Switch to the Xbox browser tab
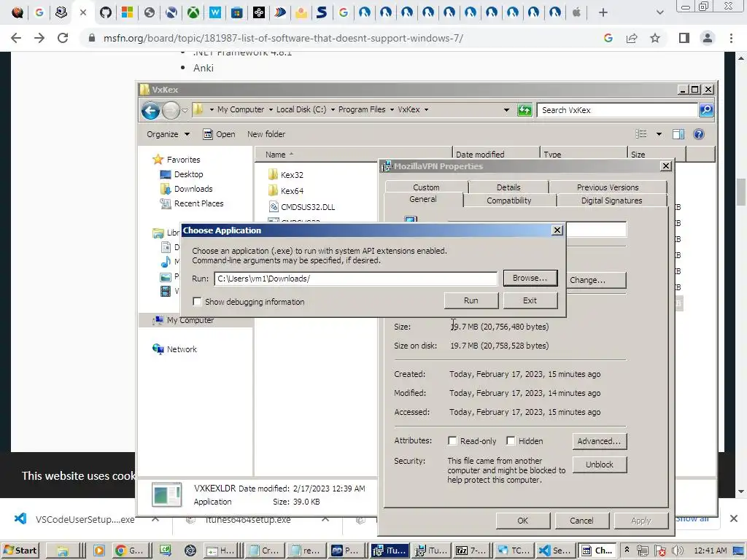 click(193, 12)
